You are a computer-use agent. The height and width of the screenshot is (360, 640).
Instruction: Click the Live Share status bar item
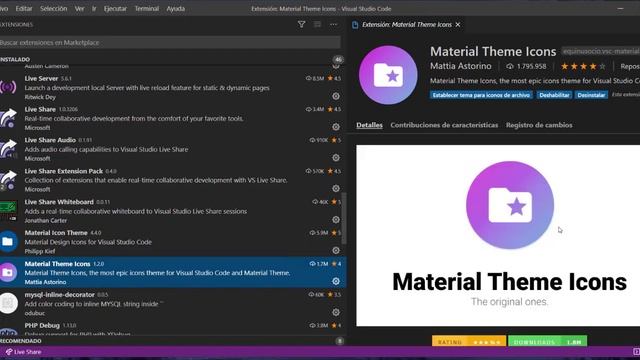pyautogui.click(x=23, y=352)
